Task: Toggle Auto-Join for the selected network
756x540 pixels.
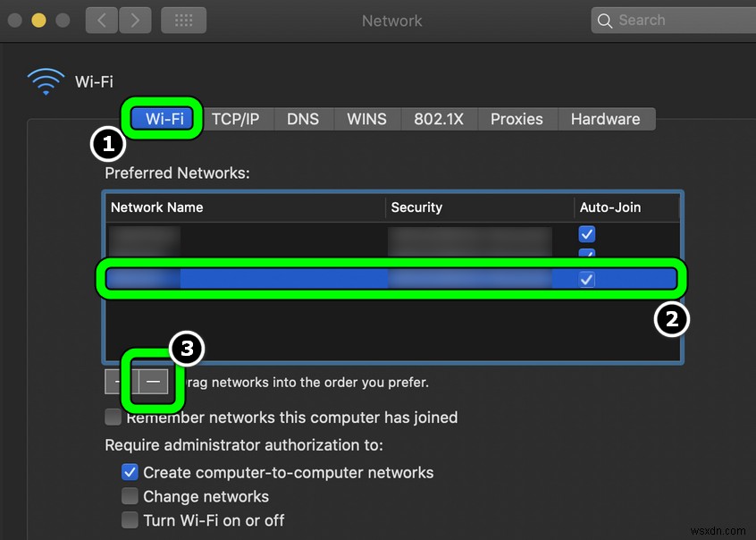Action: point(586,279)
